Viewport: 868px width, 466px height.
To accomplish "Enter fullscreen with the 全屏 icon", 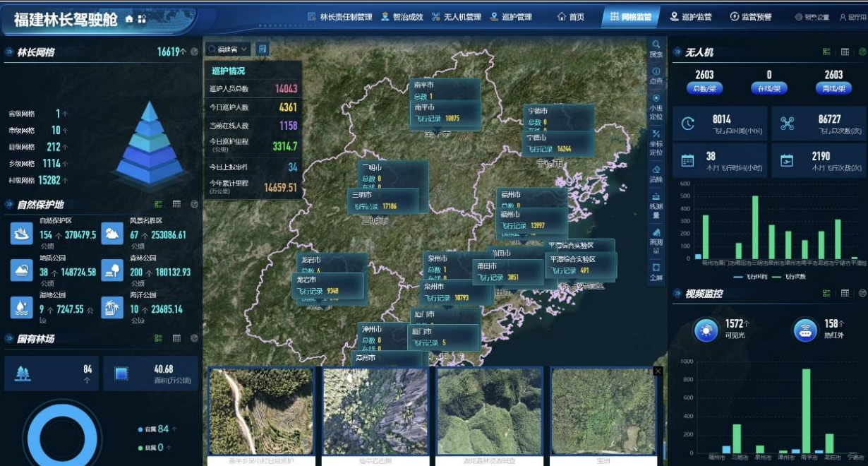I will pos(656,272).
